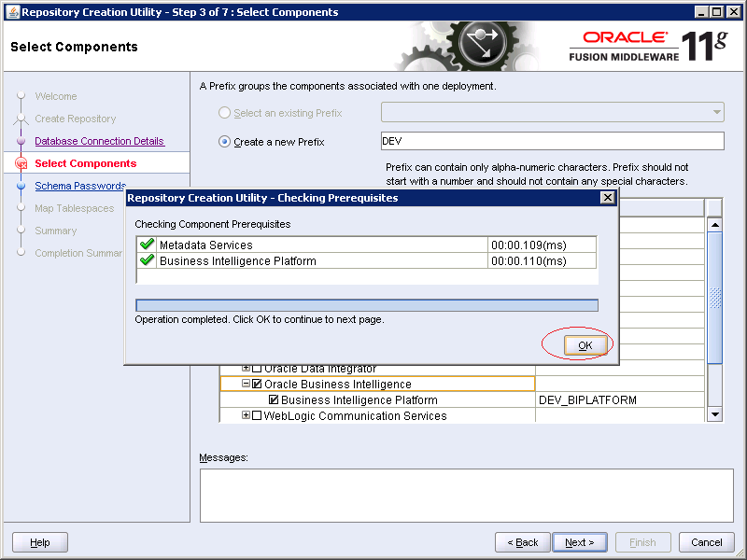Click the prerequisites progress bar
747x560 pixels.
tap(367, 305)
